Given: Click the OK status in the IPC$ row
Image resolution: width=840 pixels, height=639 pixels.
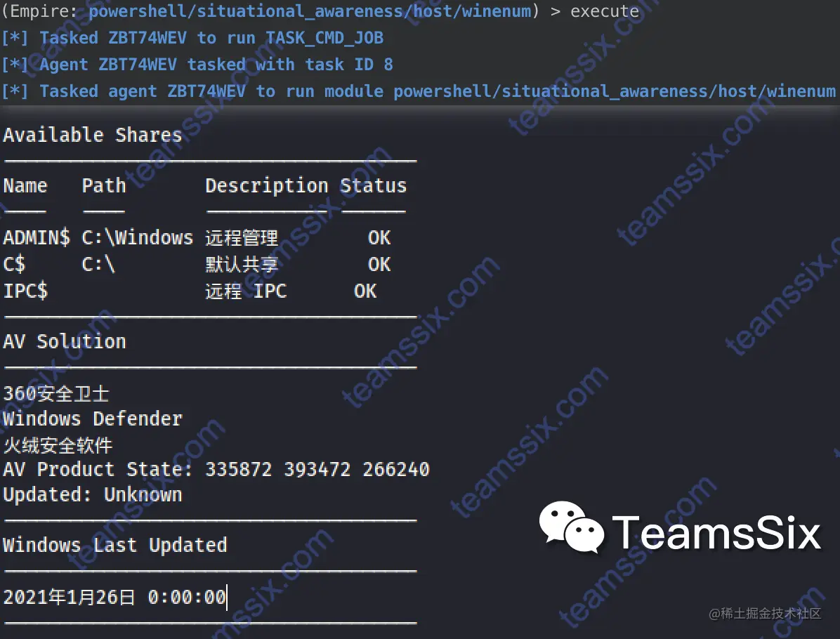Looking at the screenshot, I should coord(365,291).
